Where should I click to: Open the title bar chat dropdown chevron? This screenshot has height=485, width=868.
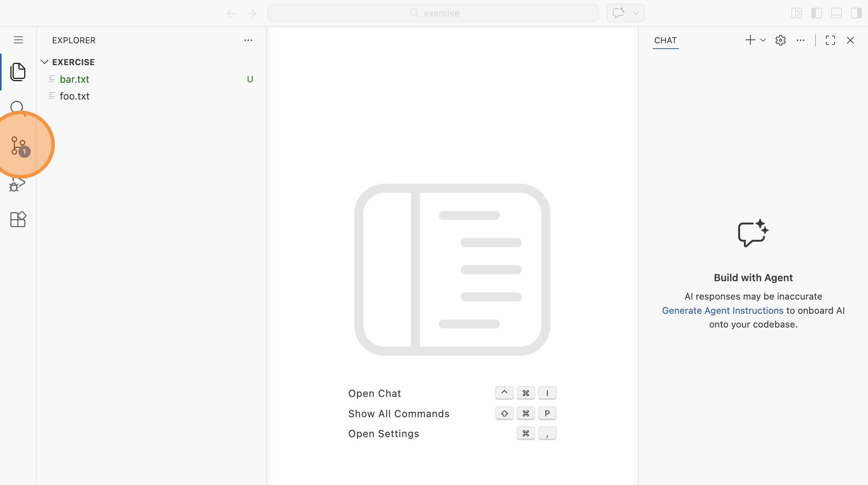click(636, 13)
